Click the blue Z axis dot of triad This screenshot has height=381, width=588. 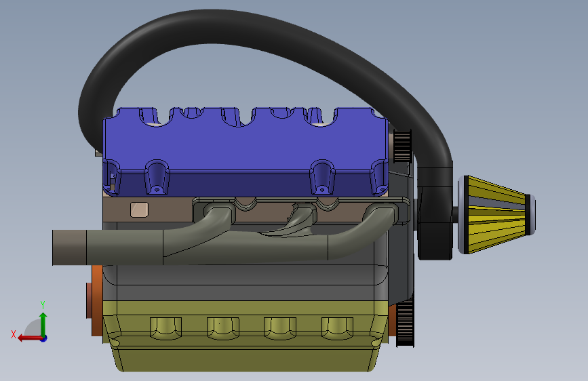[44, 338]
